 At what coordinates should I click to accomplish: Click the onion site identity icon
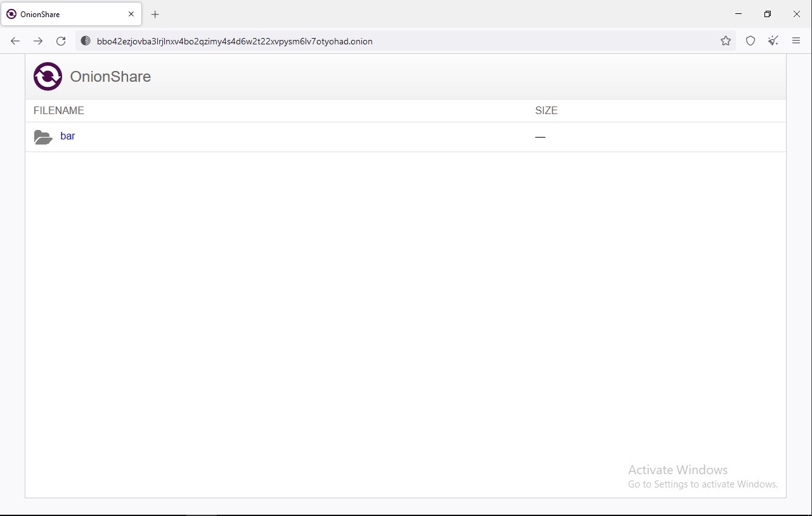point(86,41)
